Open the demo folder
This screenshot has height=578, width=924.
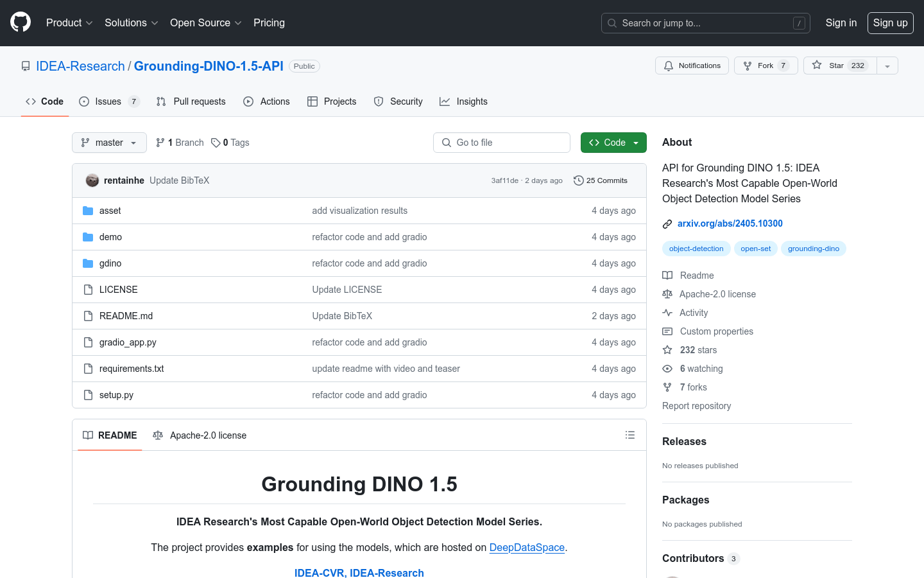[110, 237]
